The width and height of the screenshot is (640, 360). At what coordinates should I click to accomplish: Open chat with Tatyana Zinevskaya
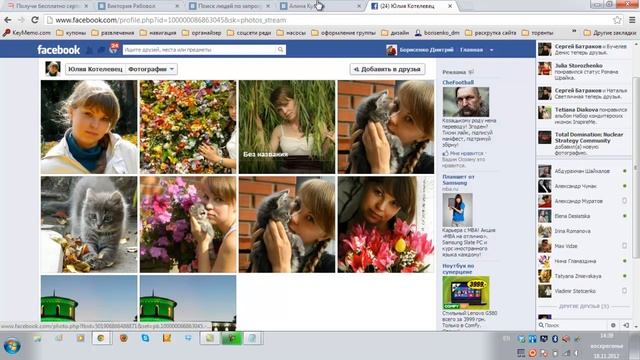(x=583, y=276)
